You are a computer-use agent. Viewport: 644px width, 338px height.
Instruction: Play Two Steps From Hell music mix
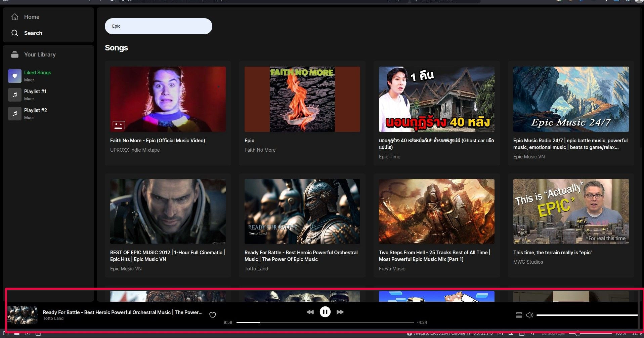click(x=436, y=211)
